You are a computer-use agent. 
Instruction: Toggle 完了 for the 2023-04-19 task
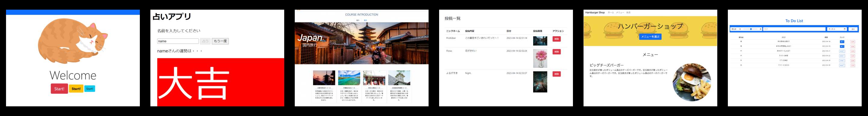pos(842,47)
